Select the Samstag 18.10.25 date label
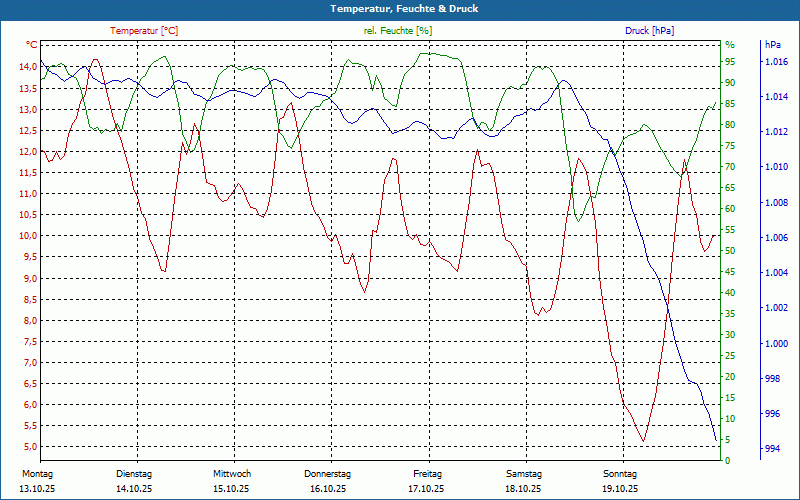The width and height of the screenshot is (800, 500). (x=523, y=481)
